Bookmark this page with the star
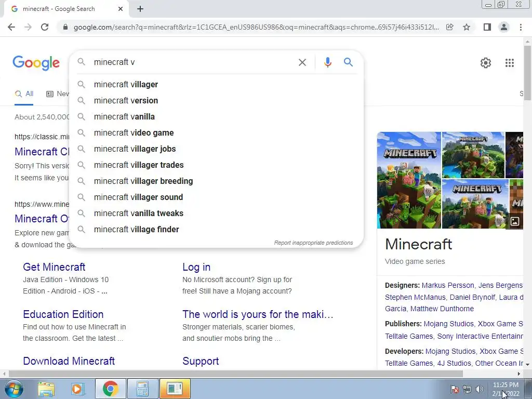The image size is (532, 399). tap(467, 27)
